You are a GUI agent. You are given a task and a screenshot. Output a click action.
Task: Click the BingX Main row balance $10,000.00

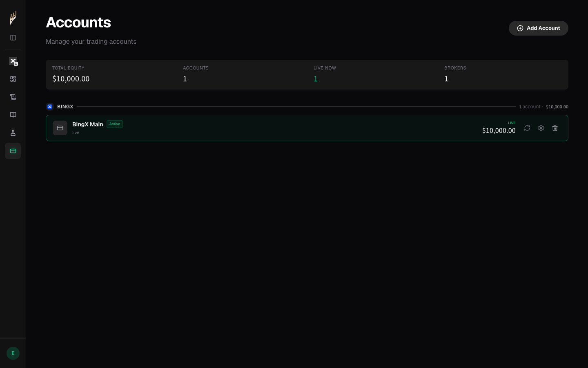(499, 130)
